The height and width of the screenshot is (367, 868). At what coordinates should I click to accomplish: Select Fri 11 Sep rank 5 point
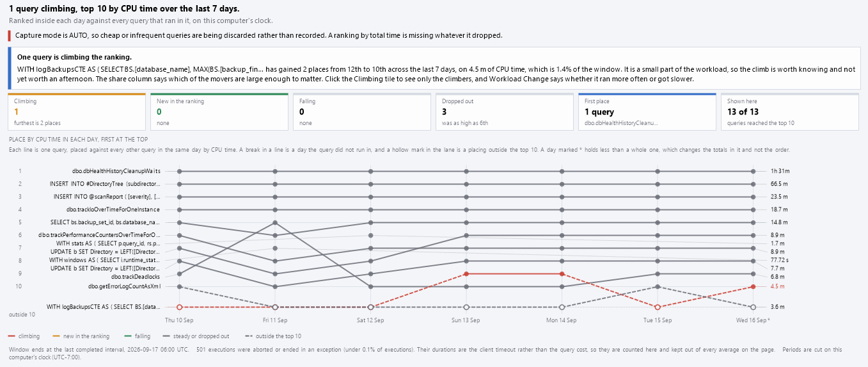tap(275, 222)
